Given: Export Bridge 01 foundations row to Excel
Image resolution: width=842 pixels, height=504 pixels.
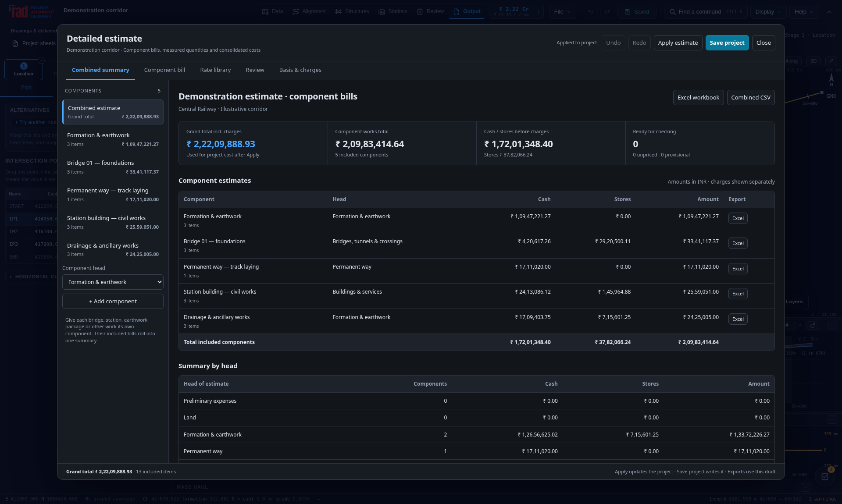Looking at the screenshot, I should [738, 244].
